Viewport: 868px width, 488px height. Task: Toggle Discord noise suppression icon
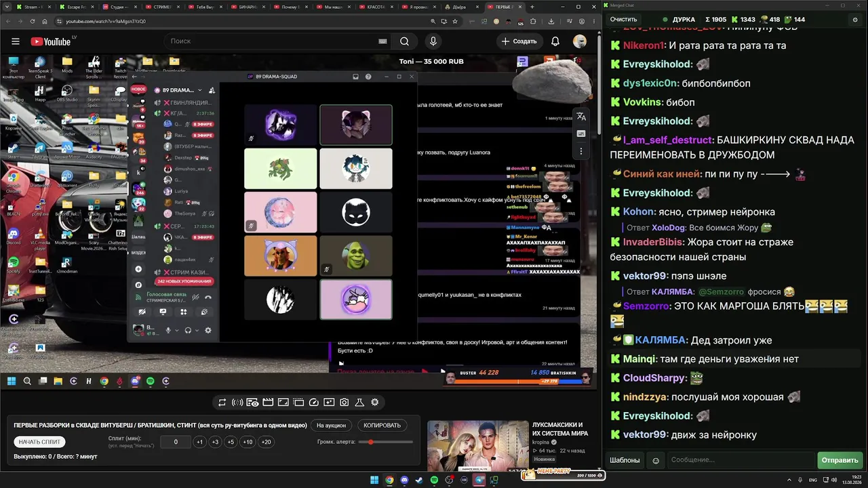pyautogui.click(x=196, y=297)
